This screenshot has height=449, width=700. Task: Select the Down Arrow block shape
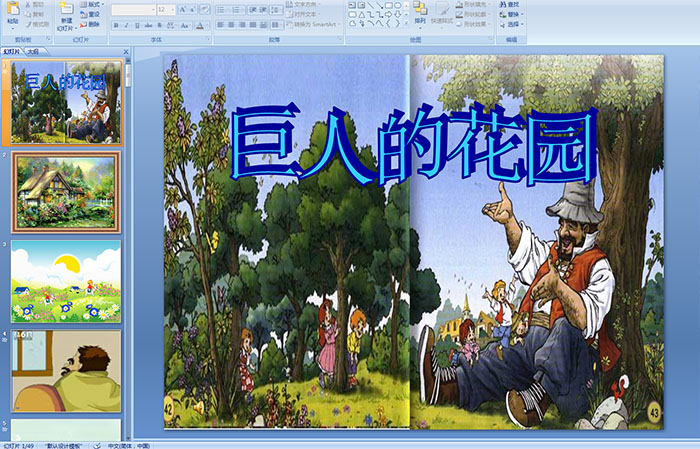[x=398, y=15]
